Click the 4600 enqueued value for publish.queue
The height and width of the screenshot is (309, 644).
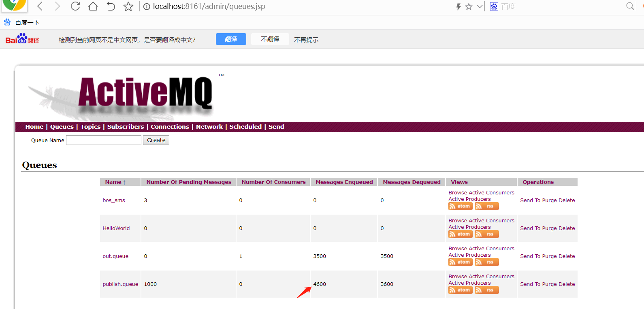[320, 284]
